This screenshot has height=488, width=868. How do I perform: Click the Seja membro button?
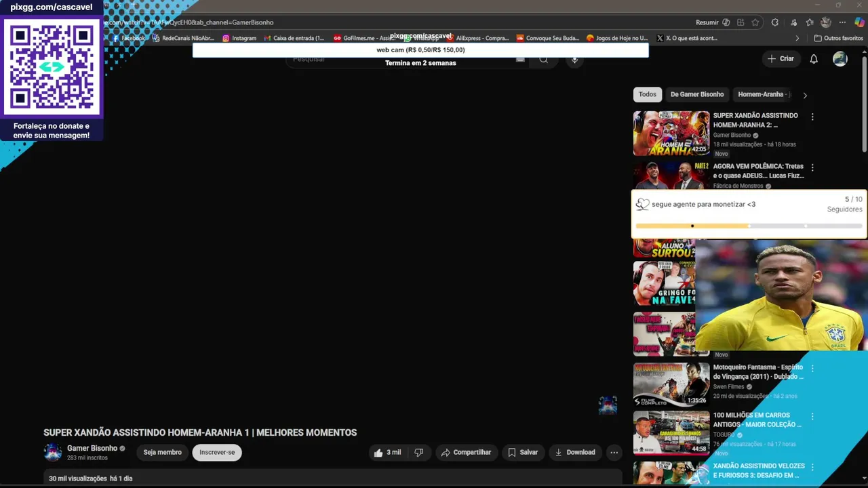(x=163, y=453)
